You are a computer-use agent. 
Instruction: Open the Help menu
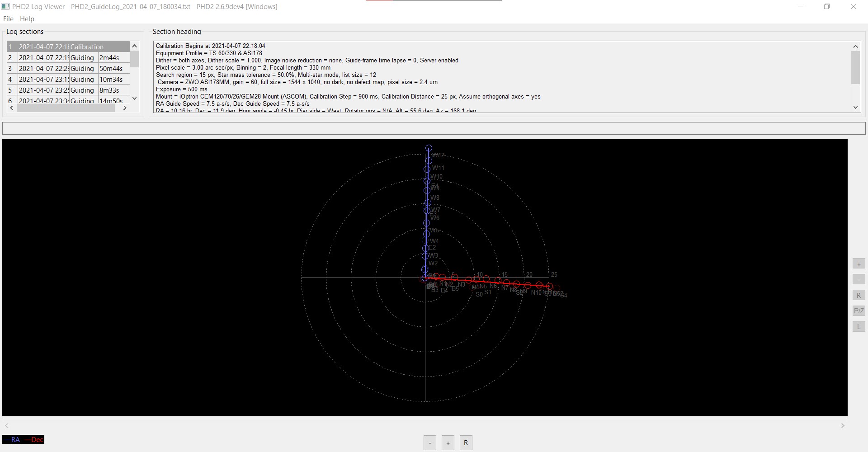pos(27,19)
